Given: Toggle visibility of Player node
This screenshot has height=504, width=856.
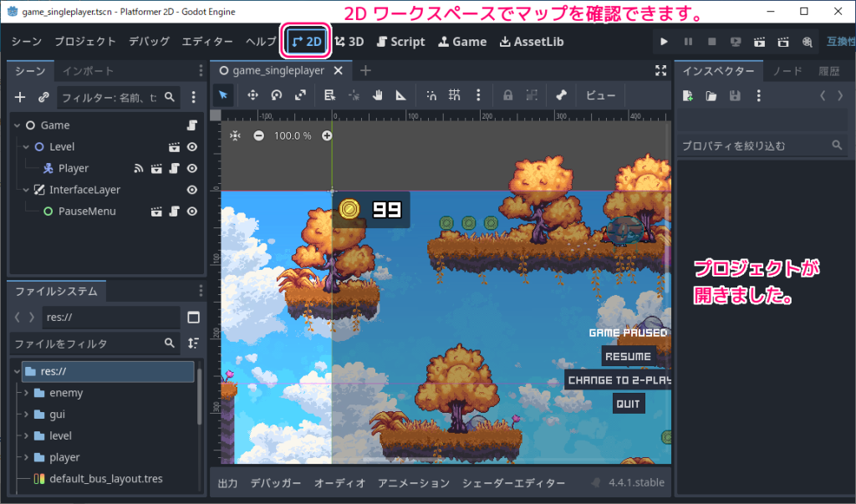Looking at the screenshot, I should 192,168.
